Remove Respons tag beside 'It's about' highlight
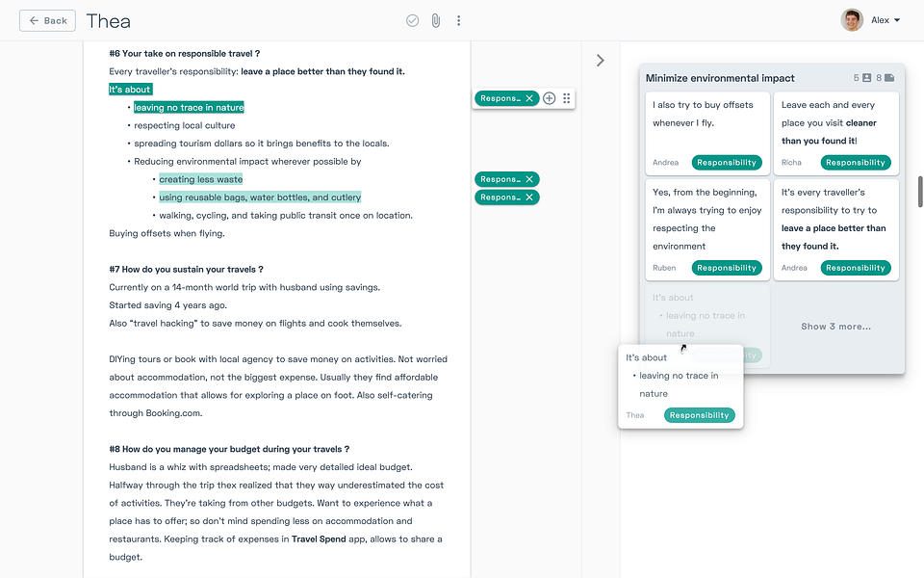This screenshot has width=924, height=578. click(529, 98)
